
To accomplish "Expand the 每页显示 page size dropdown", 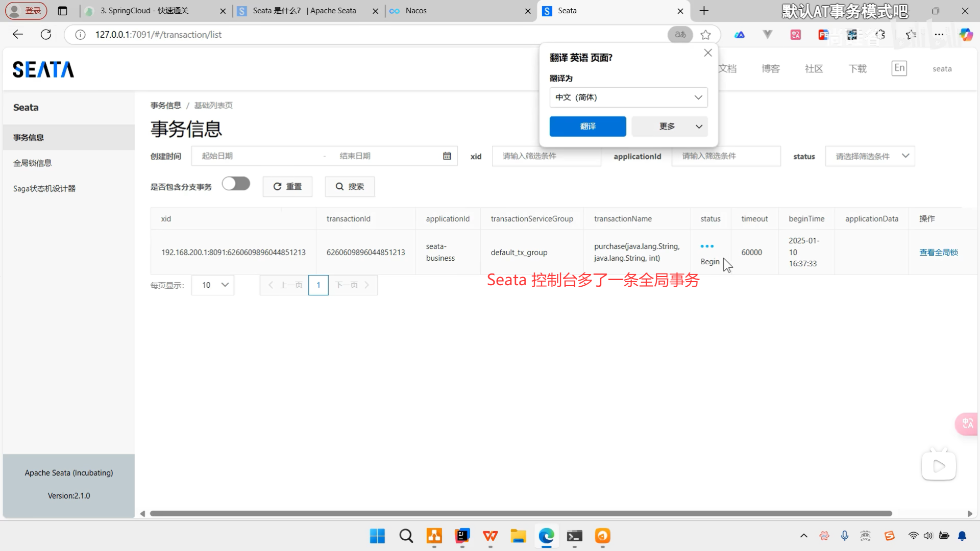I will (x=212, y=285).
